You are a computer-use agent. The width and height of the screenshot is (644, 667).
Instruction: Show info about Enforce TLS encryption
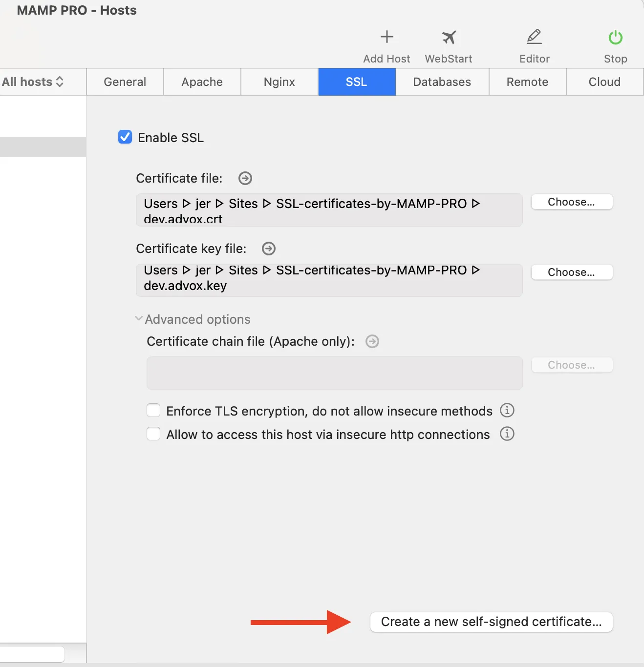(507, 410)
